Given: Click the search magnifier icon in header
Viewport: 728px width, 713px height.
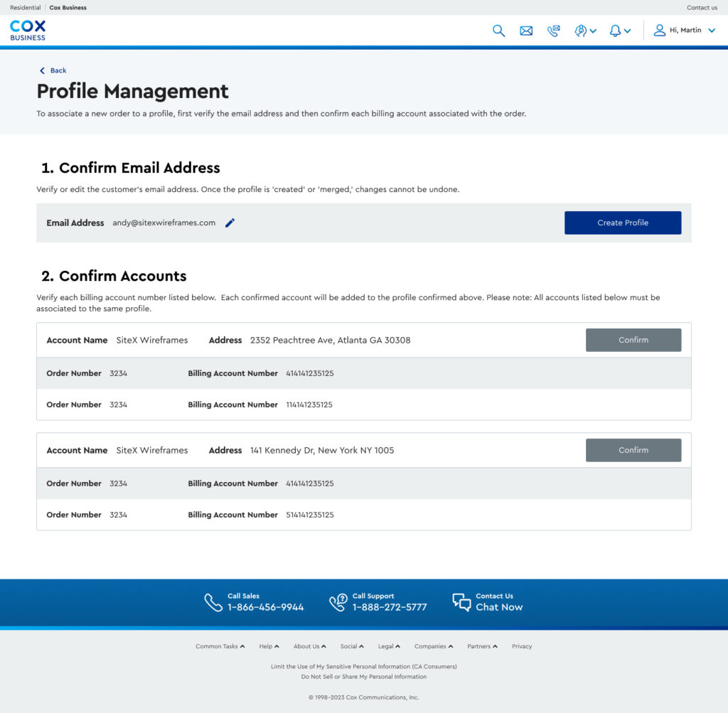Looking at the screenshot, I should point(498,31).
